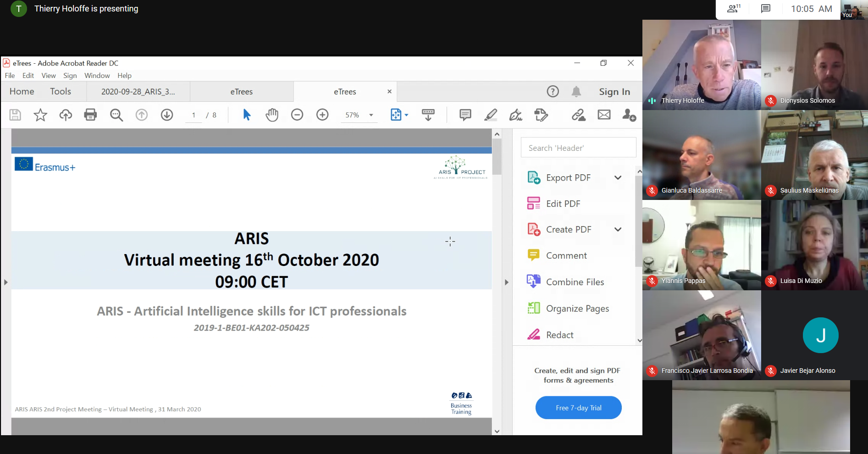Show the meeting participants list
Viewport: 868px width, 454px height.
734,9
